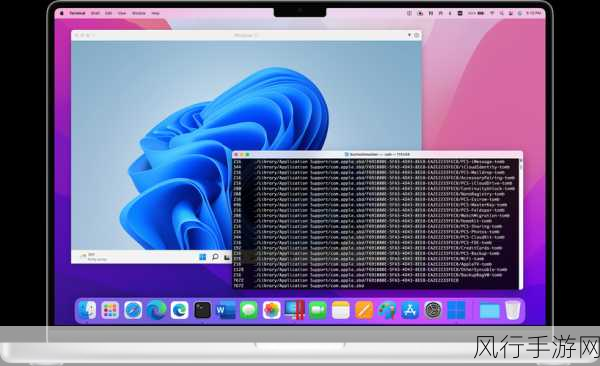Launch Safari from the Dock
This screenshot has height=366, width=600.
pyautogui.click(x=133, y=310)
